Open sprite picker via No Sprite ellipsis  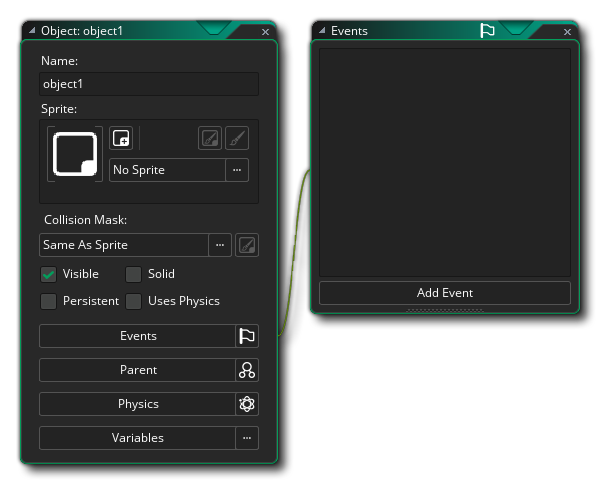point(237,170)
